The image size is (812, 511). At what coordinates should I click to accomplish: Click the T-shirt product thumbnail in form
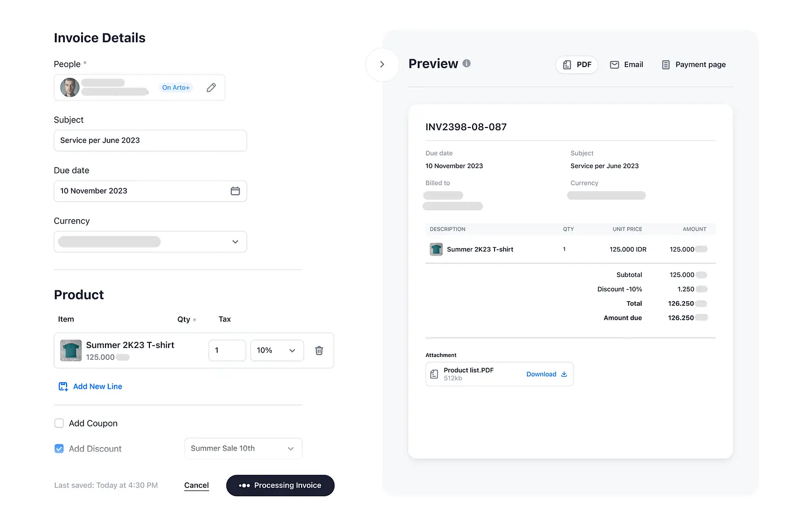pos(71,350)
